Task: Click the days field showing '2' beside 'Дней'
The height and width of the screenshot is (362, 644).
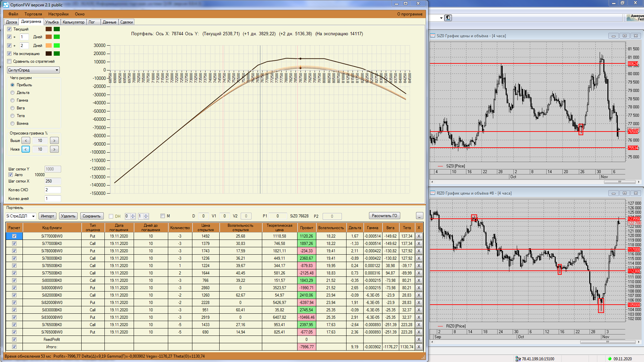Action: pyautogui.click(x=24, y=46)
